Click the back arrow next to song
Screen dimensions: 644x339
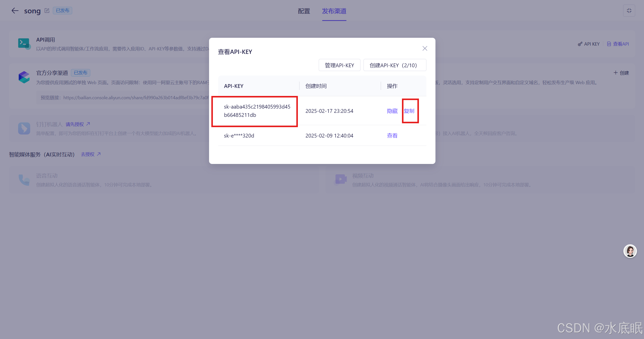pos(15,11)
